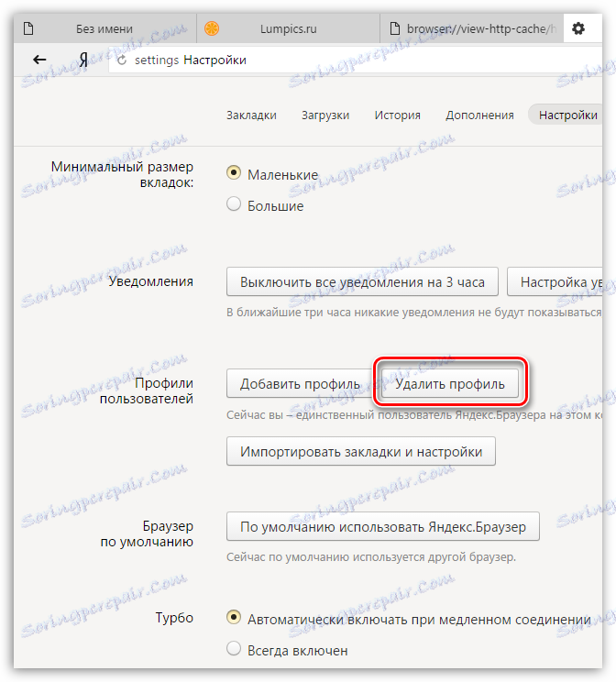Click 'Добавить профиль' button
Viewport: 616px width, 682px height.
300,383
